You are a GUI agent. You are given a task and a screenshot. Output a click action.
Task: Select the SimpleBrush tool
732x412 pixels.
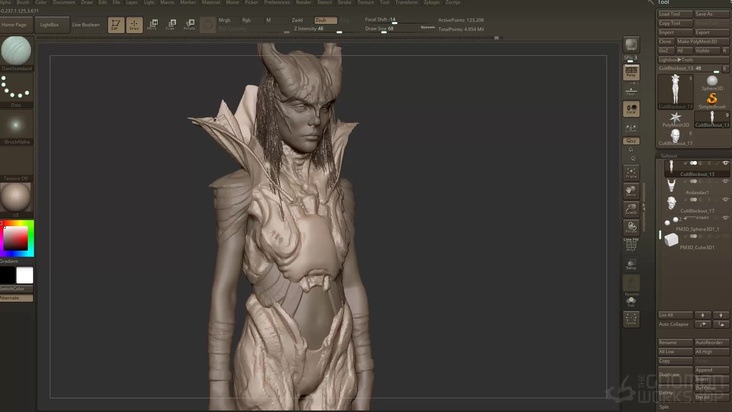(x=712, y=100)
